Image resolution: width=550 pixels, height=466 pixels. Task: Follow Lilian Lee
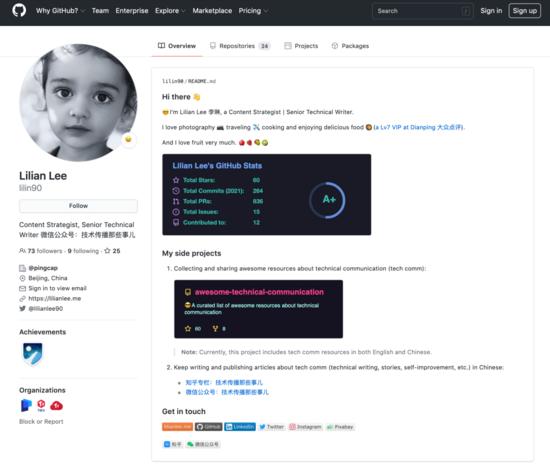78,206
